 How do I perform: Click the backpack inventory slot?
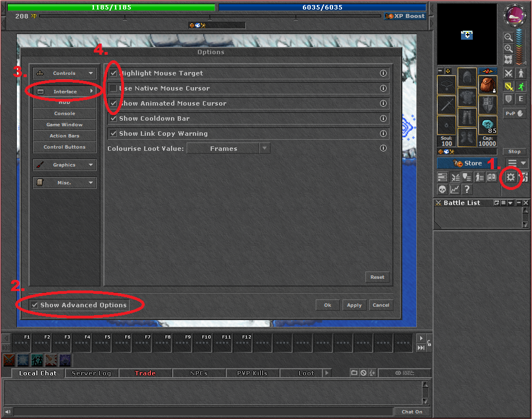pos(487,84)
